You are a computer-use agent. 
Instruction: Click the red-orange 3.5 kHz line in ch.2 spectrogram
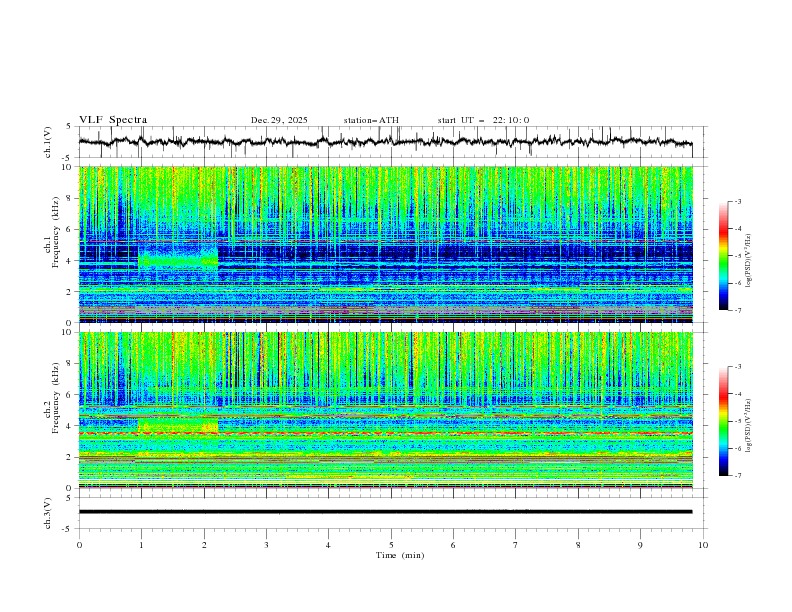point(385,434)
